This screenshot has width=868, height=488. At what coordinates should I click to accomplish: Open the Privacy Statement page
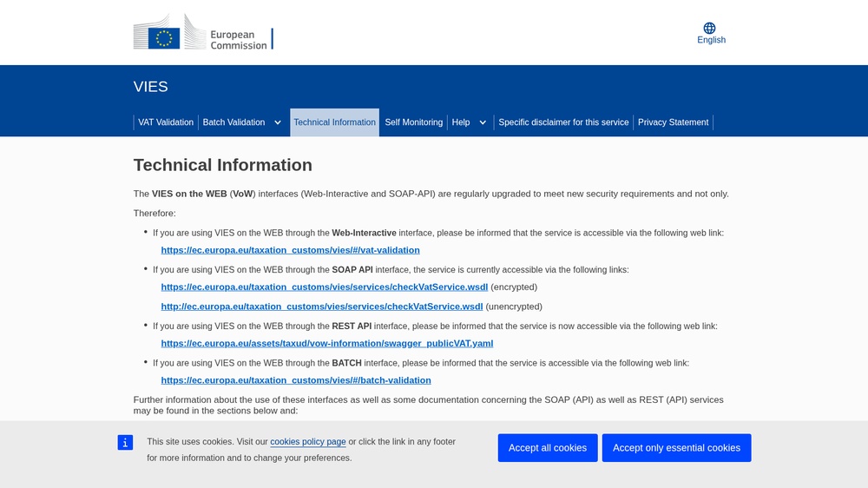click(673, 122)
